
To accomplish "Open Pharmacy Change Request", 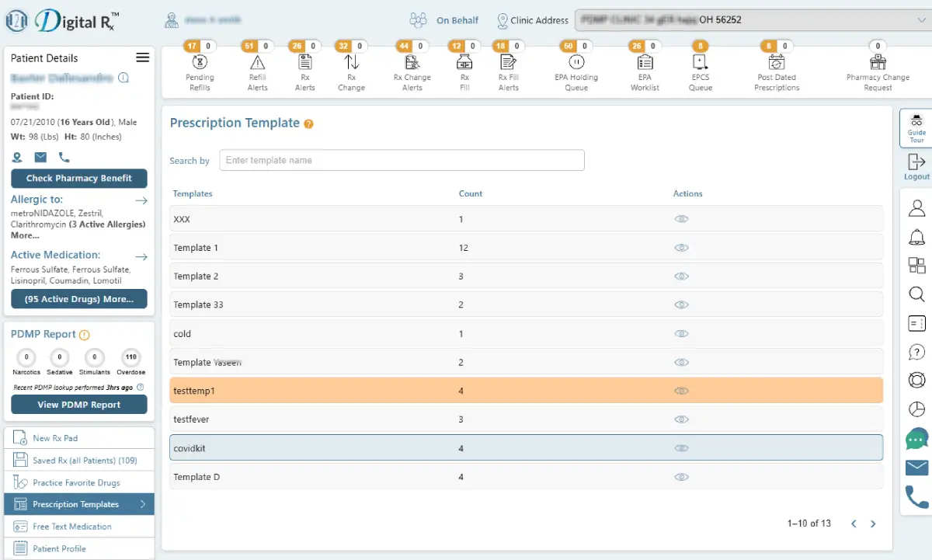I will coord(878,68).
